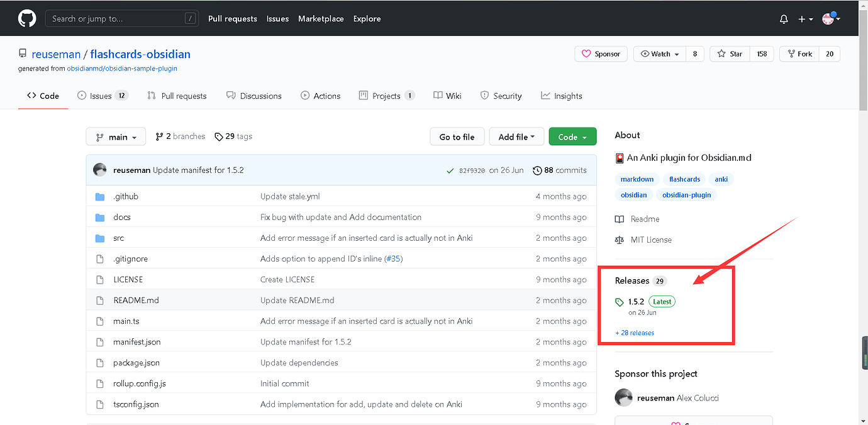This screenshot has width=868, height=425.
Task: Click the "Initial commit" message
Action: coord(285,384)
